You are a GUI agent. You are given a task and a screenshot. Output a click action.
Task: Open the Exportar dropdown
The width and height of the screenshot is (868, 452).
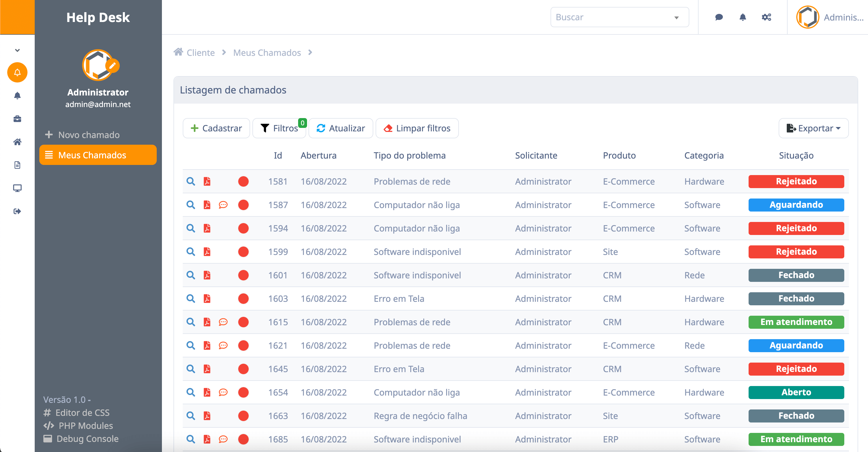813,128
